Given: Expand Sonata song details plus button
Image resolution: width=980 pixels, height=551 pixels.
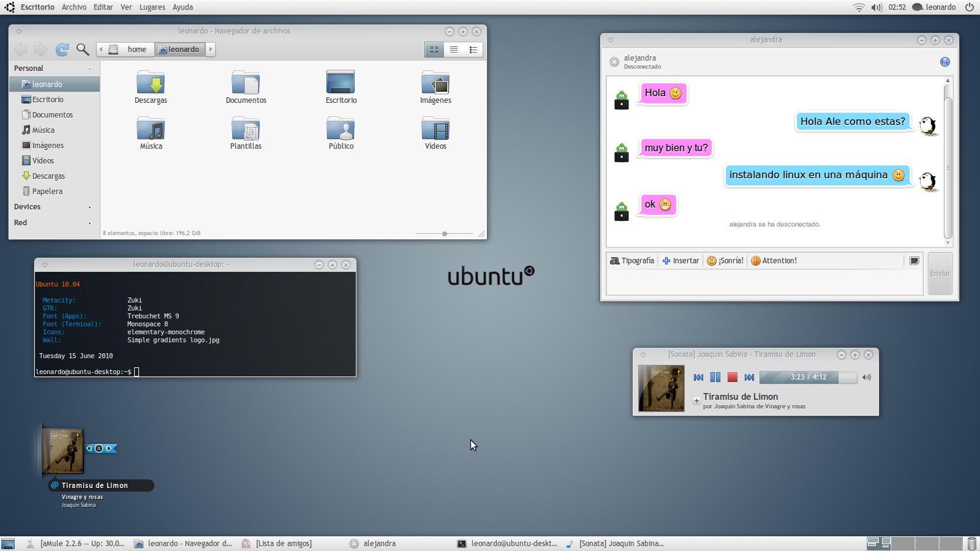Looking at the screenshot, I should coord(696,401).
